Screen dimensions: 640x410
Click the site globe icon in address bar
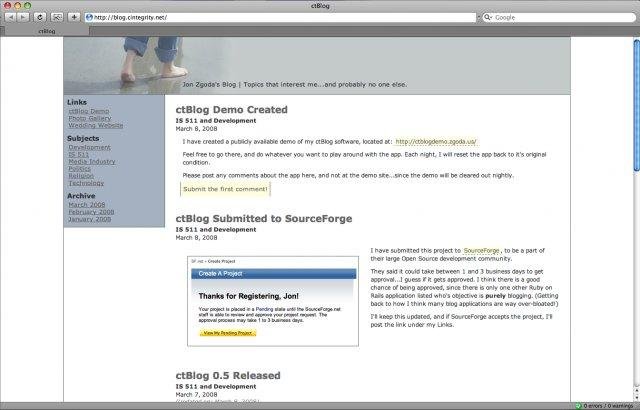click(89, 17)
